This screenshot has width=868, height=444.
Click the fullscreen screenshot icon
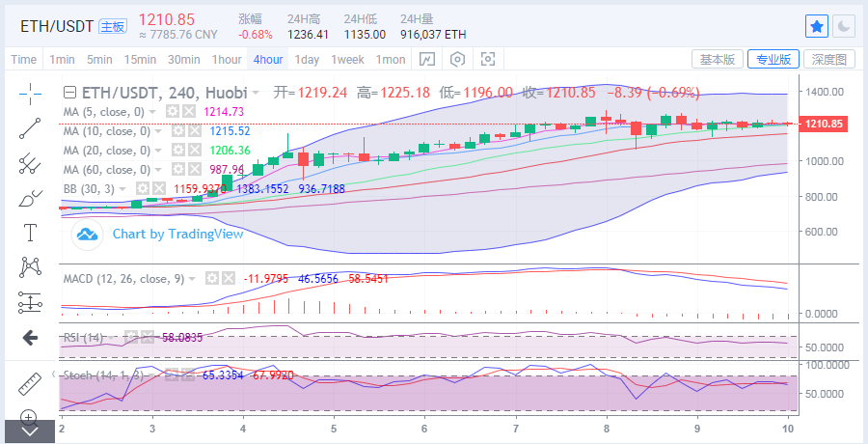pos(488,59)
